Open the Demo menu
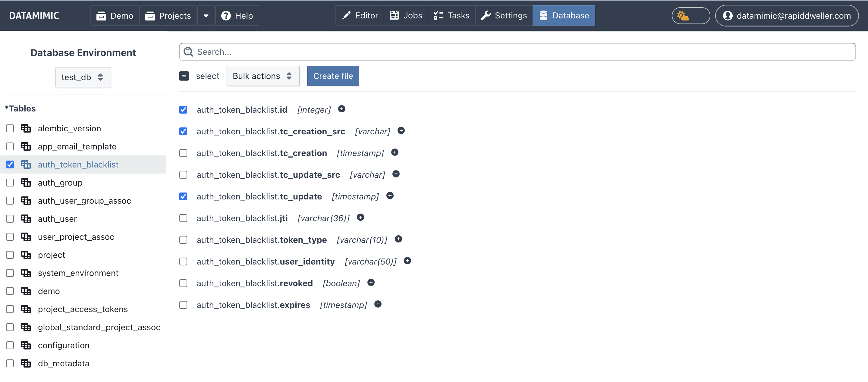The image size is (868, 382). coord(115,15)
